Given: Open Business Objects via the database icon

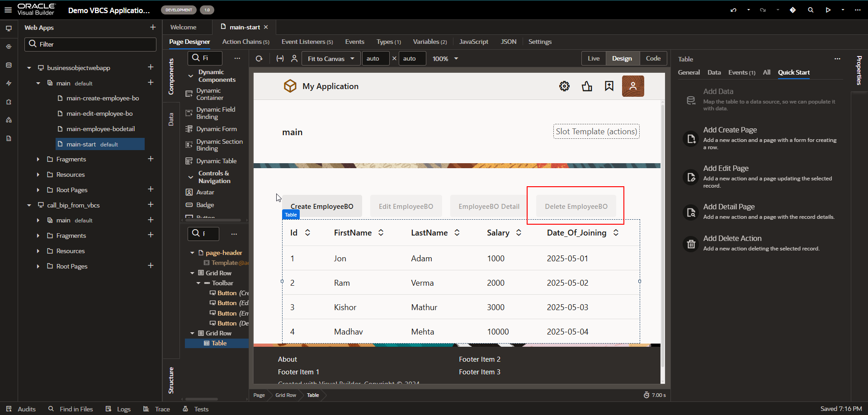Looking at the screenshot, I should [x=9, y=65].
